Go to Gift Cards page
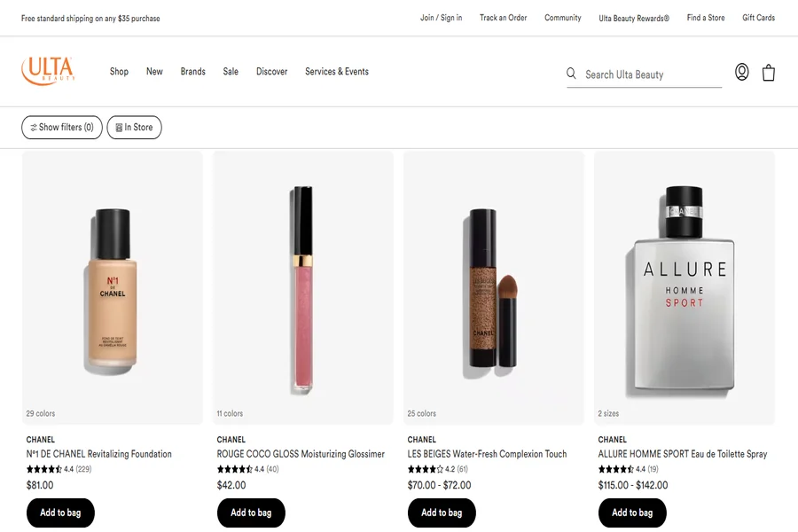This screenshot has width=798, height=532. 758,18
